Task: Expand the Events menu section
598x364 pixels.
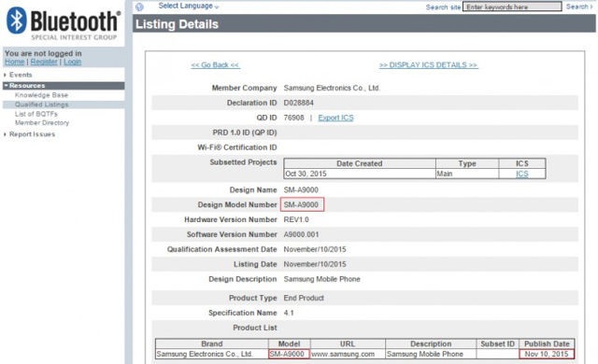Action: [x=21, y=75]
